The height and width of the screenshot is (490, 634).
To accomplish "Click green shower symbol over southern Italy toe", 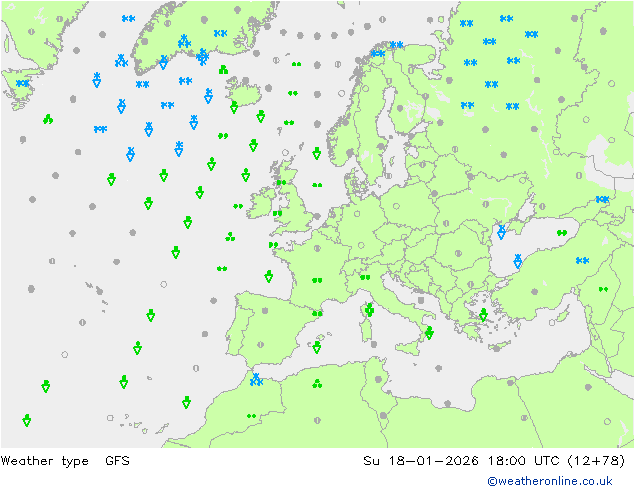I will click(x=429, y=333).
